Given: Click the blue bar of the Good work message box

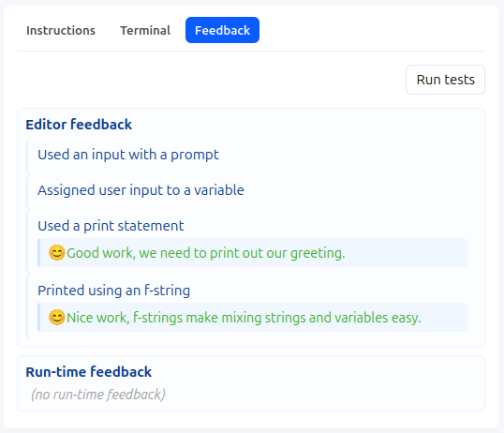Looking at the screenshot, I should [x=39, y=252].
